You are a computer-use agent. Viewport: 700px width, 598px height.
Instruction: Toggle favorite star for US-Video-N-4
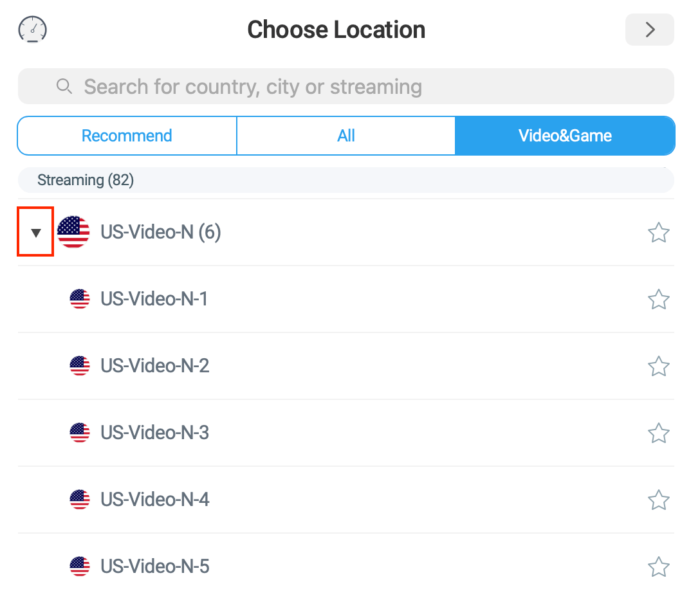click(x=658, y=500)
